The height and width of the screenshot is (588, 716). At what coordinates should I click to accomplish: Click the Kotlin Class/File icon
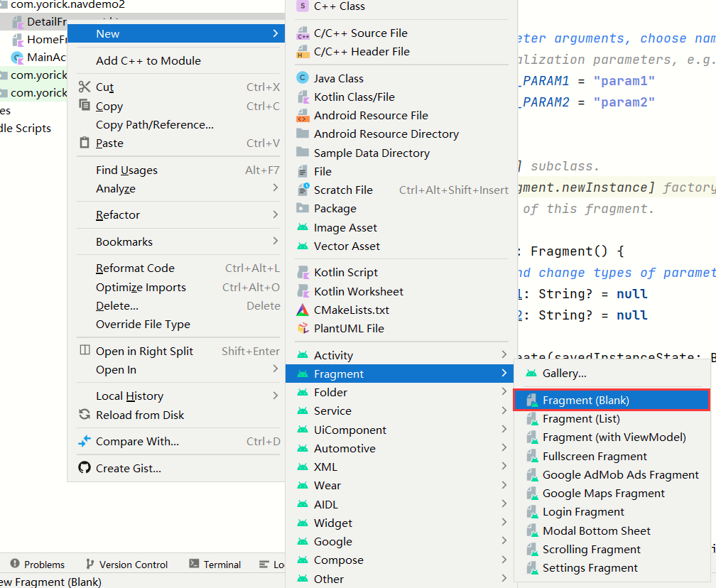pos(303,97)
